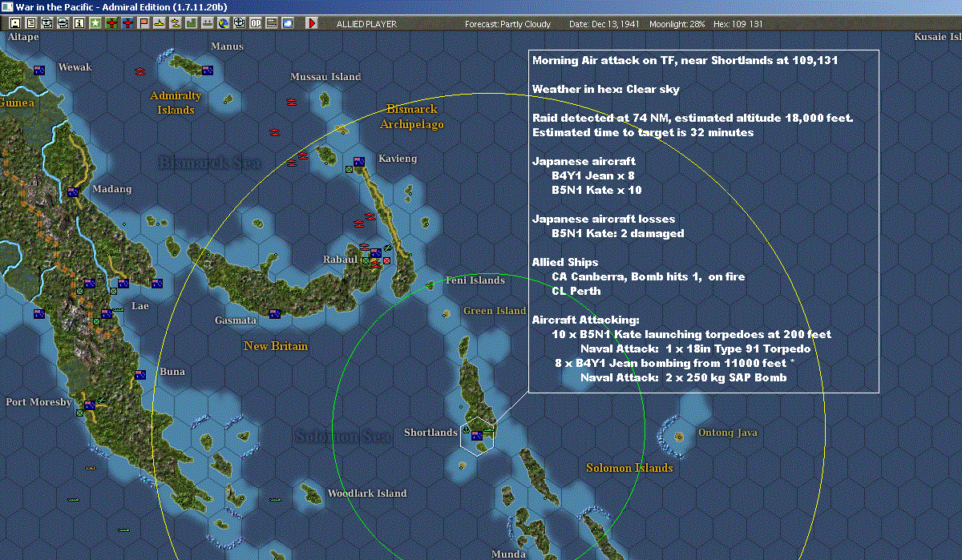962x560 pixels.
Task: Click the Hex: 109 131 readout
Action: click(x=738, y=24)
